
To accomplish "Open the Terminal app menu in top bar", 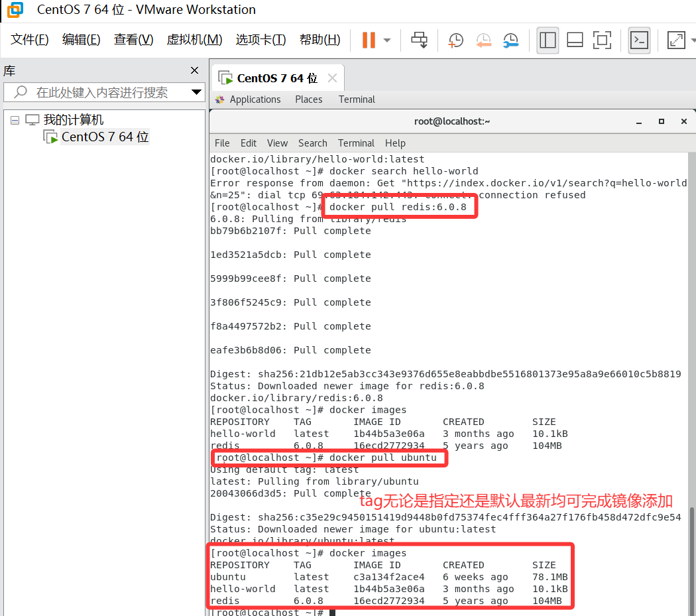I will coord(357,99).
